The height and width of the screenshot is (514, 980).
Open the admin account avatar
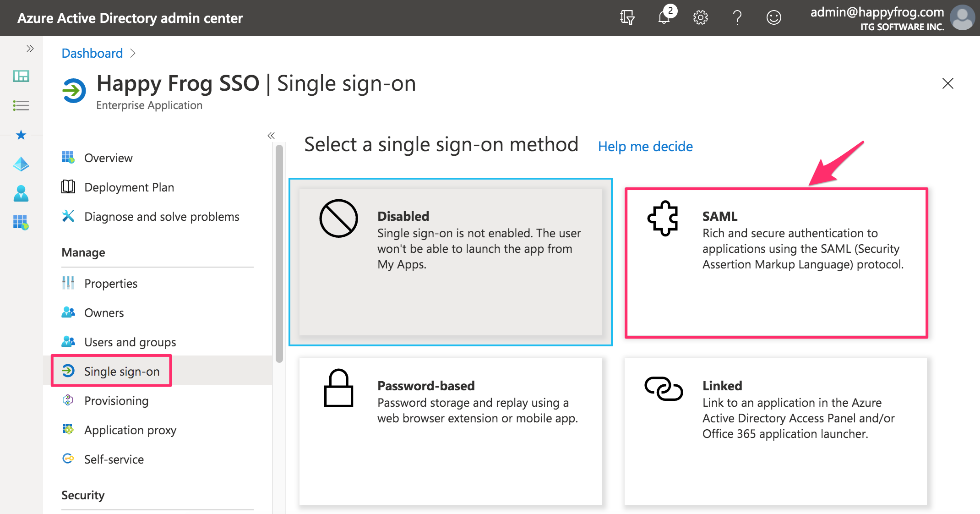962,17
